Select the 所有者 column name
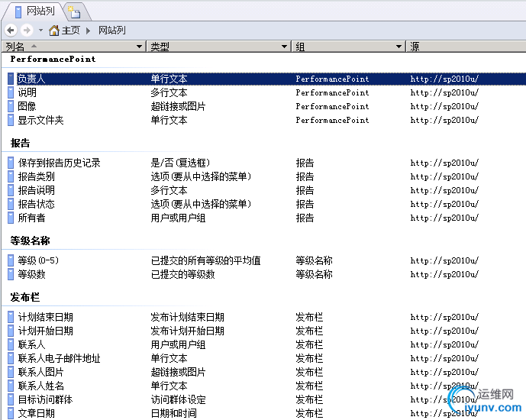Screen dimensions: 526x420 pos(31,218)
